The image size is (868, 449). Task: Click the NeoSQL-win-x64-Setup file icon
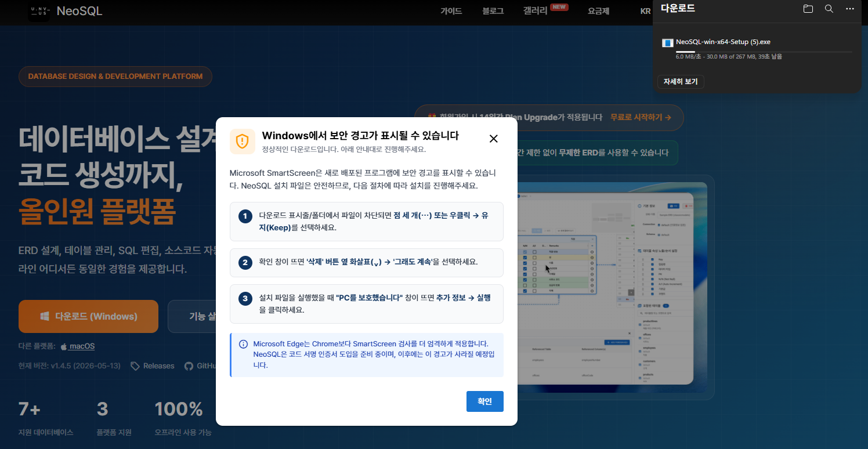667,42
